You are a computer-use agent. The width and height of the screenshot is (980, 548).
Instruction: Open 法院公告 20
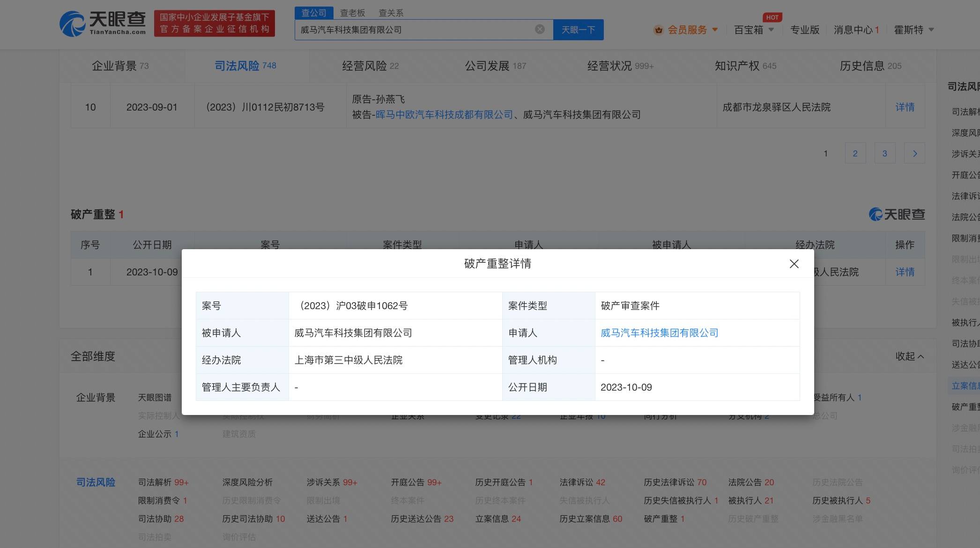tap(751, 482)
